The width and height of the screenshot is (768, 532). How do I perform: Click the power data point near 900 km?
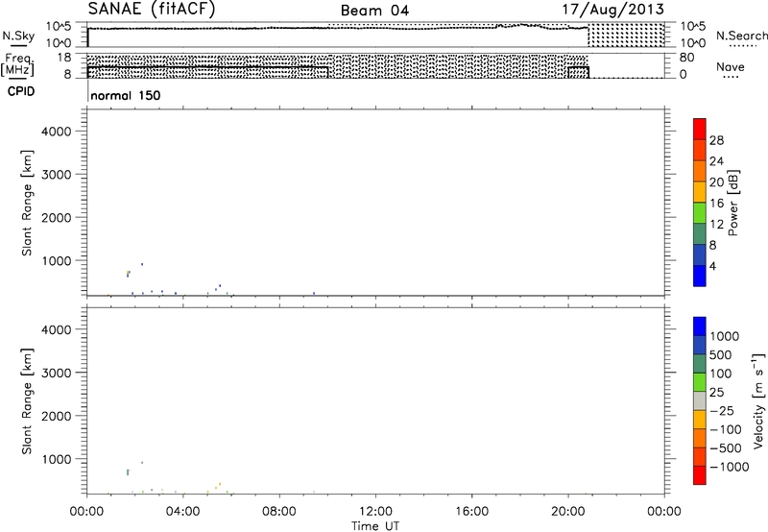(142, 264)
